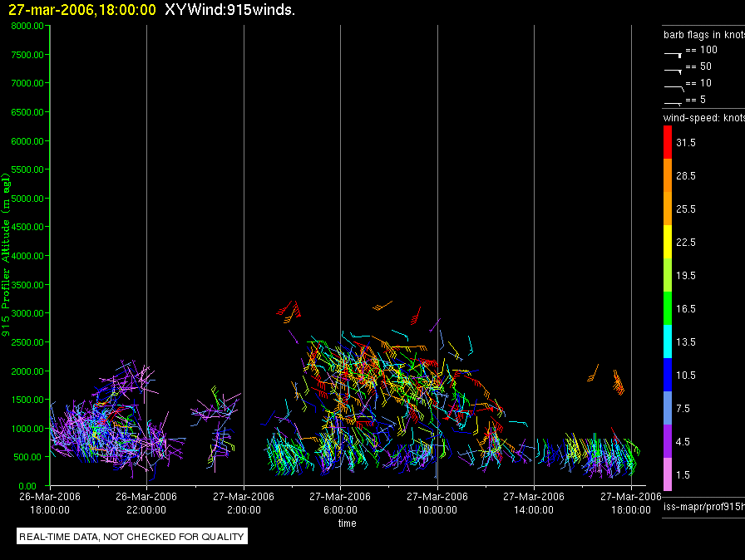The image size is (745, 560).
Task: Click the red 31.5 knot color swatch
Action: pyautogui.click(x=668, y=142)
